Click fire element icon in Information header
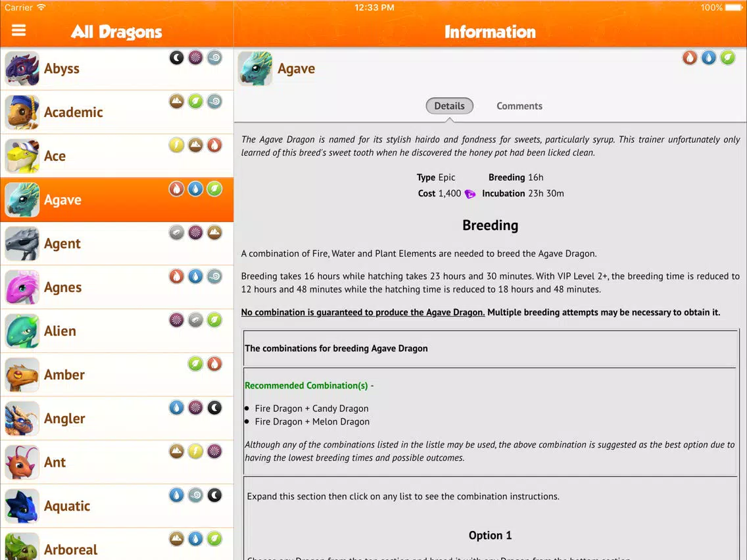The height and width of the screenshot is (560, 747). coord(689,58)
